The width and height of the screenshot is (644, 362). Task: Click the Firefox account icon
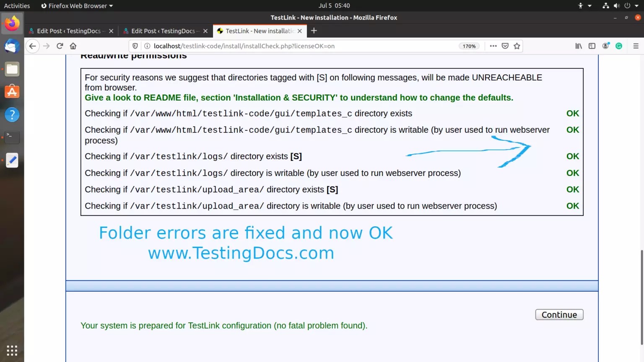pos(605,46)
